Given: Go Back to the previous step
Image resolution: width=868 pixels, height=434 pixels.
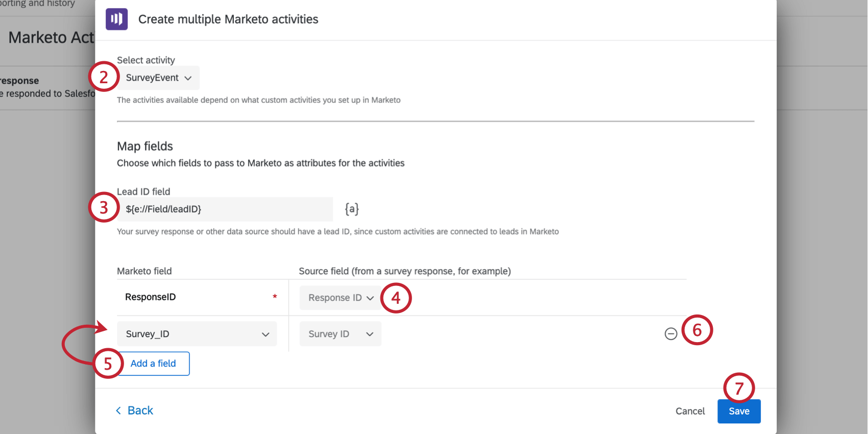Looking at the screenshot, I should tap(135, 411).
